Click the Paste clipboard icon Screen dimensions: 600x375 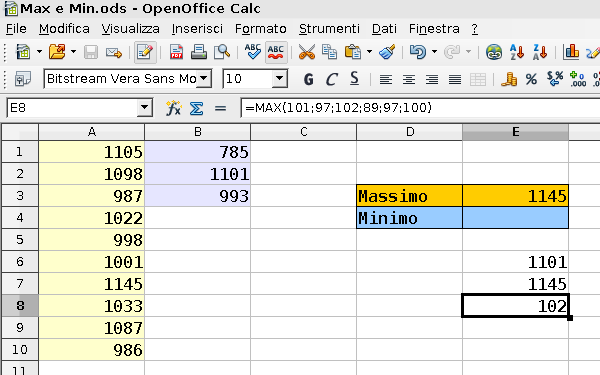[x=352, y=52]
